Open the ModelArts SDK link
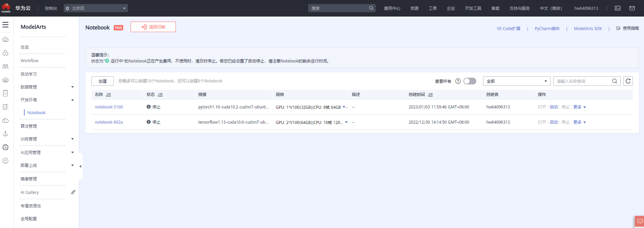The width and height of the screenshot is (644, 228). [588, 29]
